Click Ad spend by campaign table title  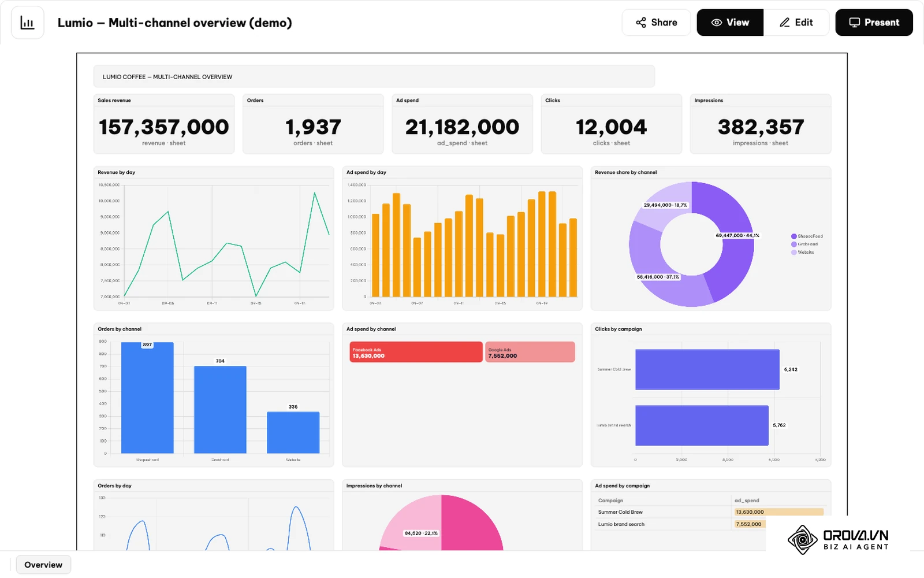click(623, 486)
